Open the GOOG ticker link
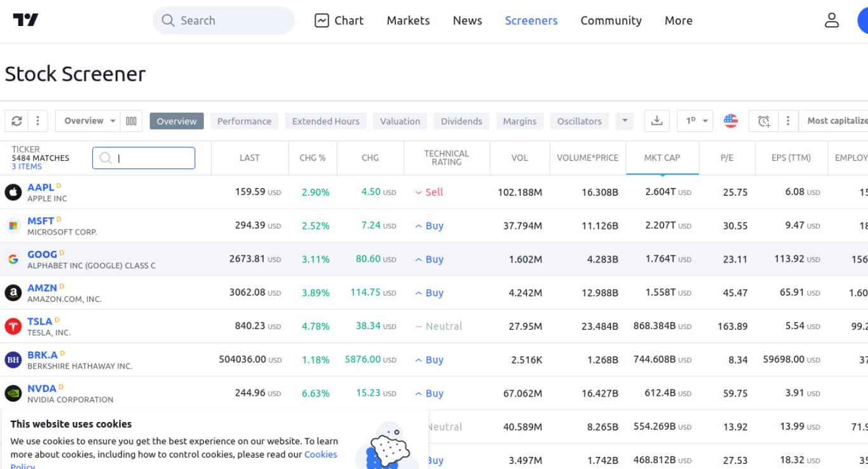 [x=42, y=254]
